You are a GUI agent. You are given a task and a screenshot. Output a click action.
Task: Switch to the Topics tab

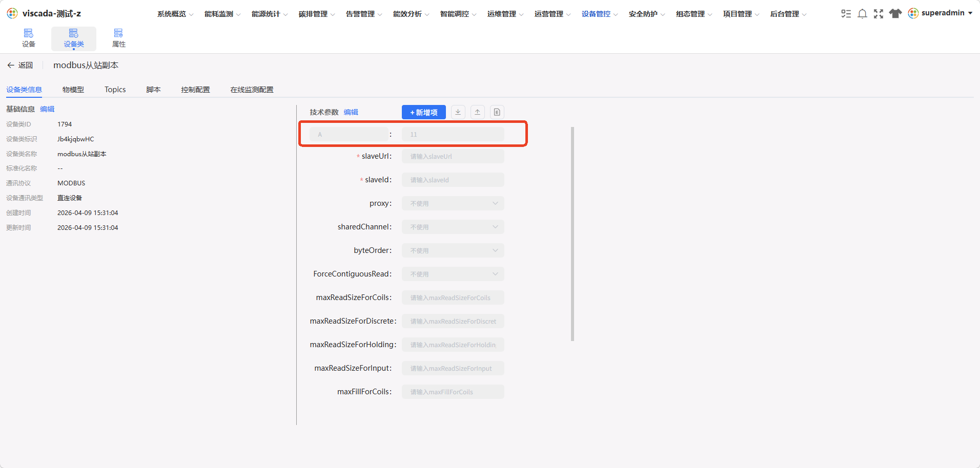point(115,90)
